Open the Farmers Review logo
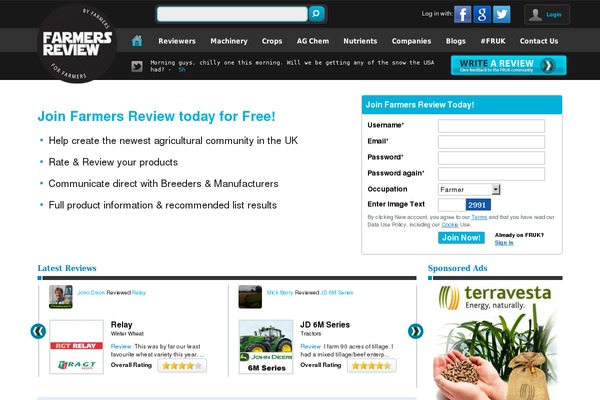600x400 pixels. click(x=77, y=43)
